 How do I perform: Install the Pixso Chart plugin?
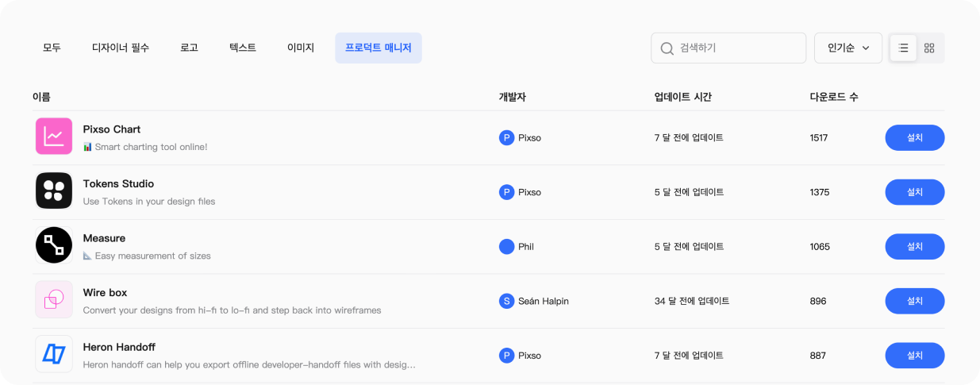(914, 137)
